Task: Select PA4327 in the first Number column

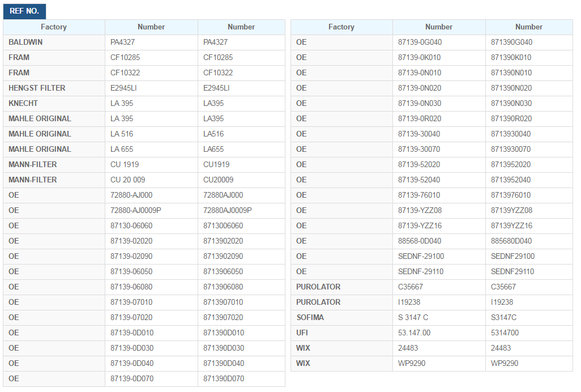Action: [123, 42]
